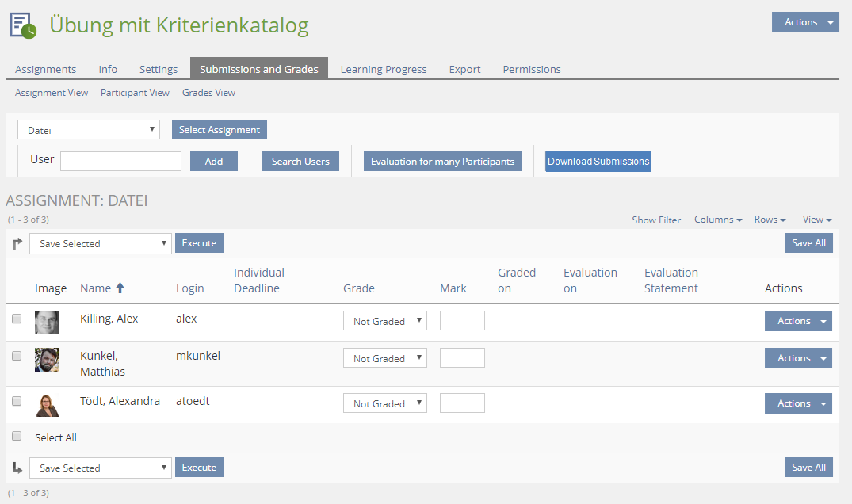Click the exercise icon beside the page title
This screenshot has width=852, height=504.
click(x=23, y=25)
